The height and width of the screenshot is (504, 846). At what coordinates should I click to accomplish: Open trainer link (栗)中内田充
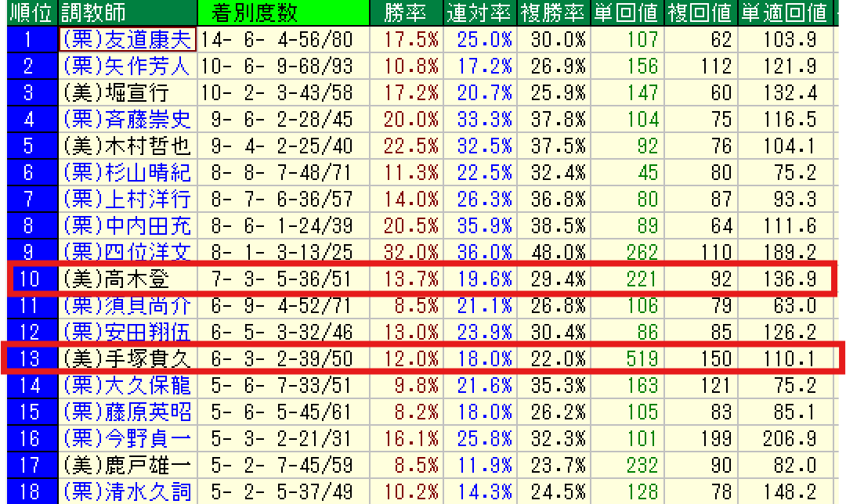[x=126, y=225]
